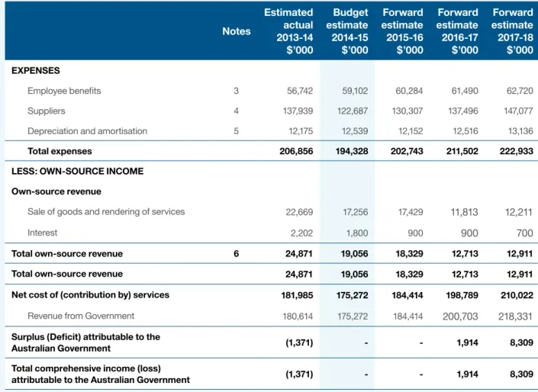Image resolution: width=538 pixels, height=392 pixels.
Task: Click Total expenses figure 206,856
Action: click(x=296, y=151)
